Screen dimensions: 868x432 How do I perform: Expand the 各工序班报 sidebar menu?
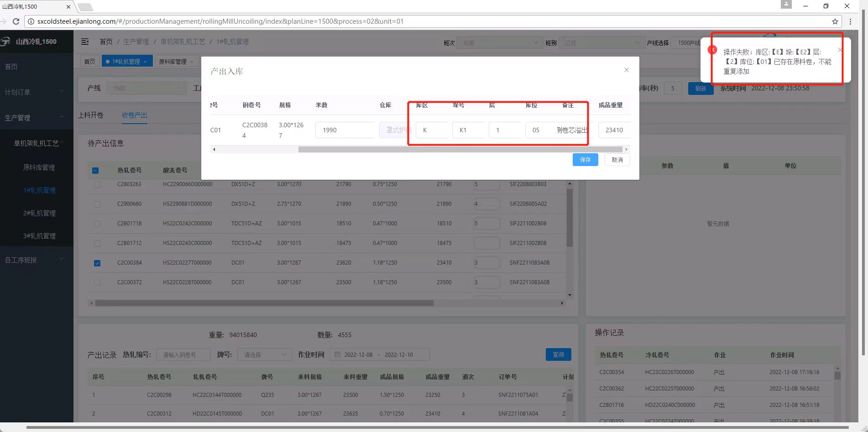click(37, 260)
